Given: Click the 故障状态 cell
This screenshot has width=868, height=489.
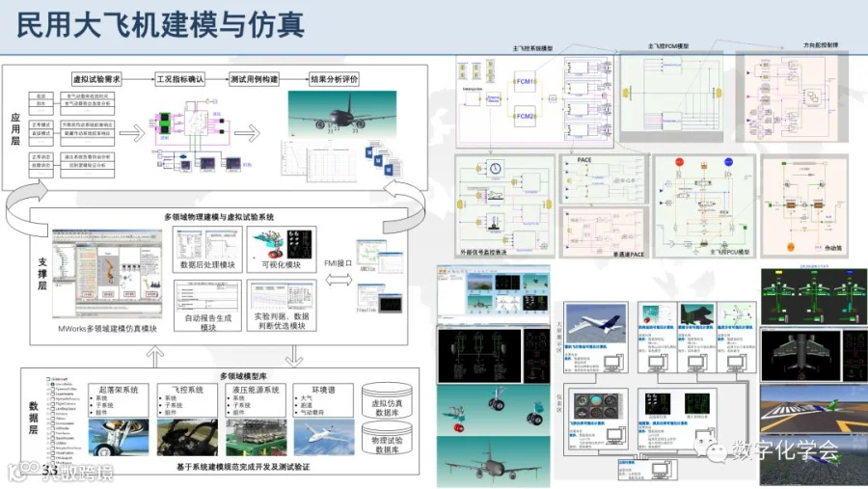Looking at the screenshot, I should 41,166.
